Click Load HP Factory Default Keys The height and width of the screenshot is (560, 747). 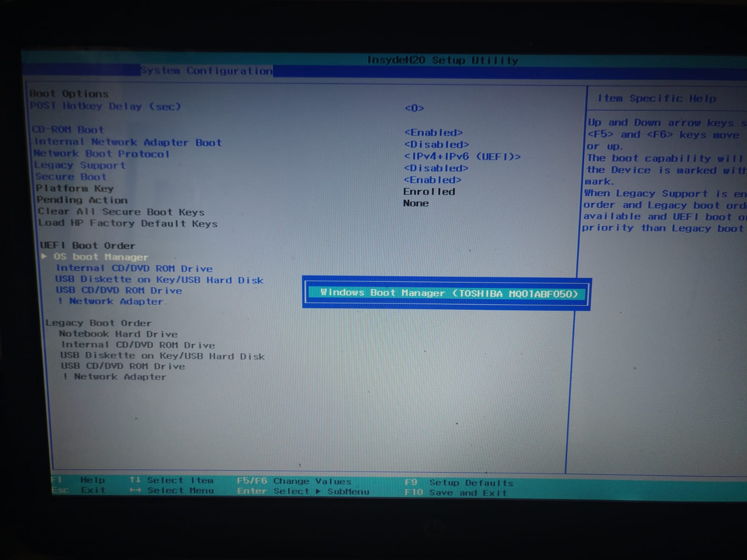[x=128, y=224]
